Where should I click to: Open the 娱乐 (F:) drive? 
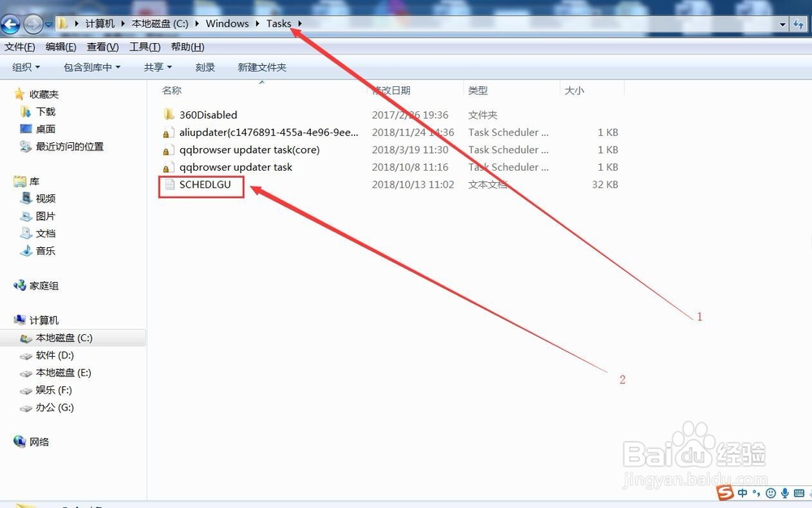point(54,390)
